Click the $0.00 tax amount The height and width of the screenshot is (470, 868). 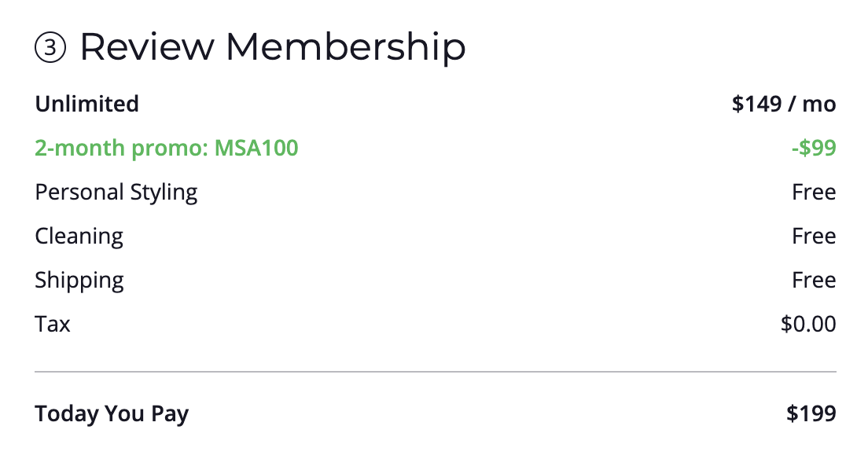pyautogui.click(x=808, y=324)
